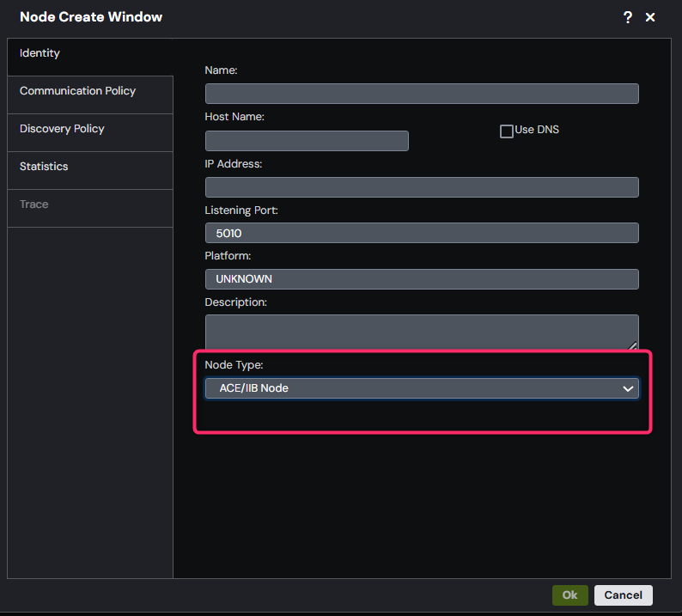Open the help question mark icon
682x616 pixels.
(627, 17)
